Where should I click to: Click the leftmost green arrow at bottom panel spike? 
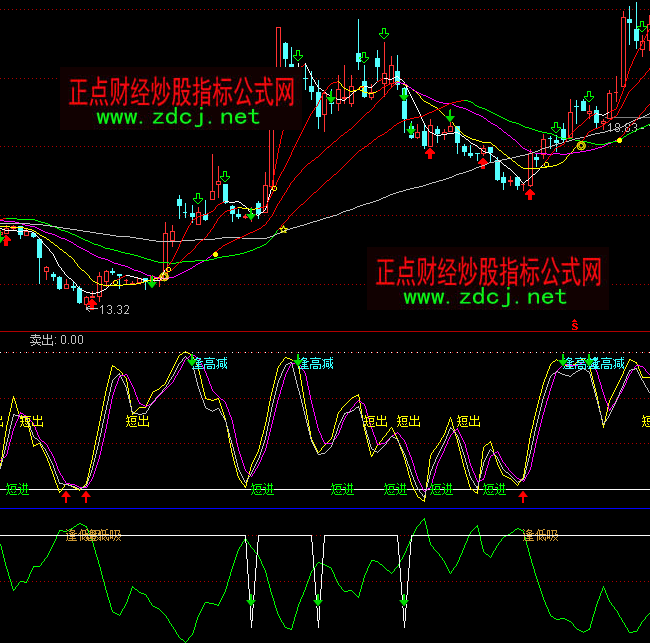point(251,602)
